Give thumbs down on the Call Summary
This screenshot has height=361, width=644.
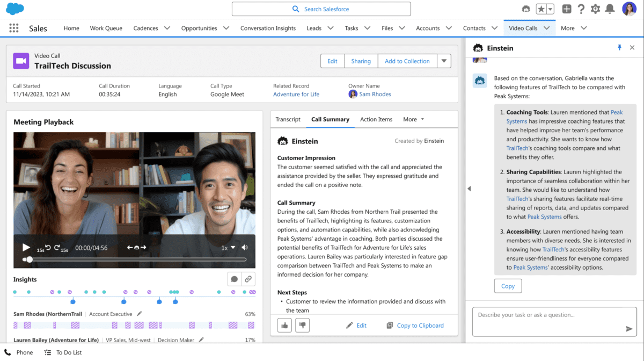302,325
